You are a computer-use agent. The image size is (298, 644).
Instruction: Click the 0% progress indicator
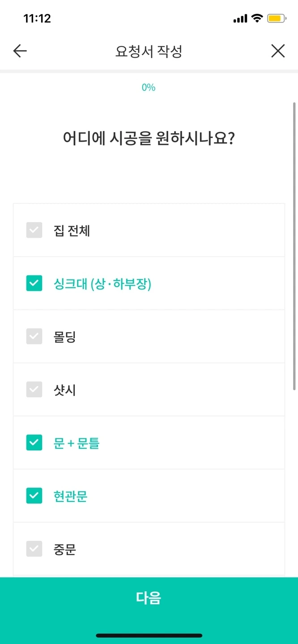tap(149, 87)
